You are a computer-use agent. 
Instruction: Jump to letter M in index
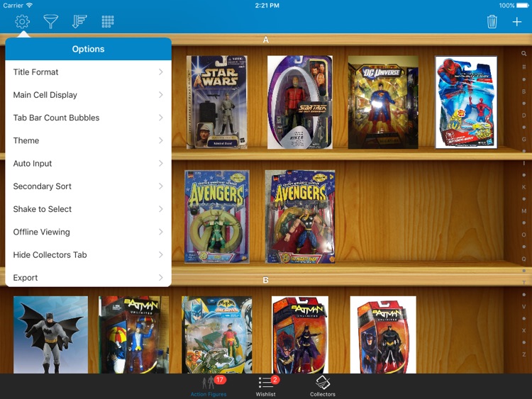524,211
